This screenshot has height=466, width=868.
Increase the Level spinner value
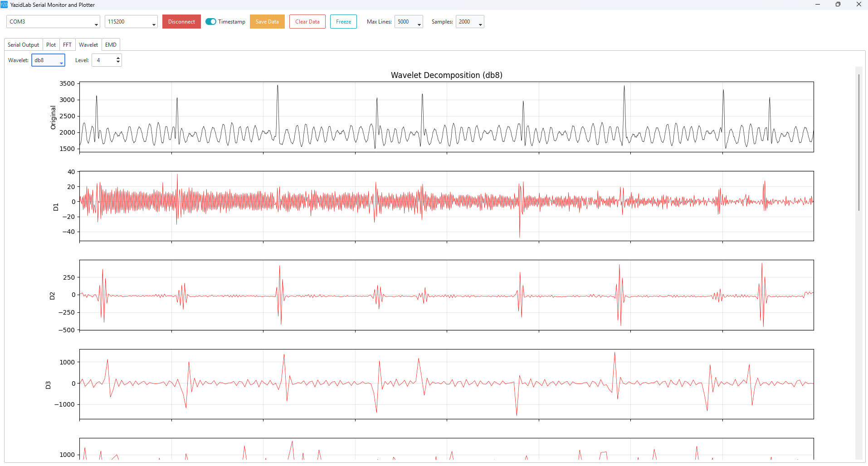[118, 58]
